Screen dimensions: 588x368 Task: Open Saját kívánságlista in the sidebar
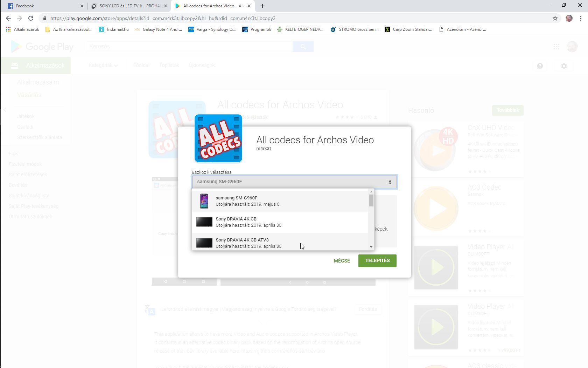pyautogui.click(x=29, y=196)
